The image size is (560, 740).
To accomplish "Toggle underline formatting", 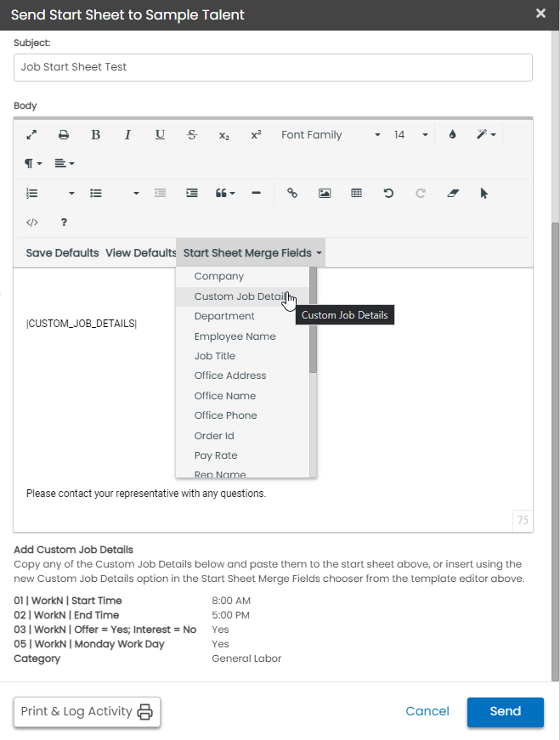I will pyautogui.click(x=160, y=135).
